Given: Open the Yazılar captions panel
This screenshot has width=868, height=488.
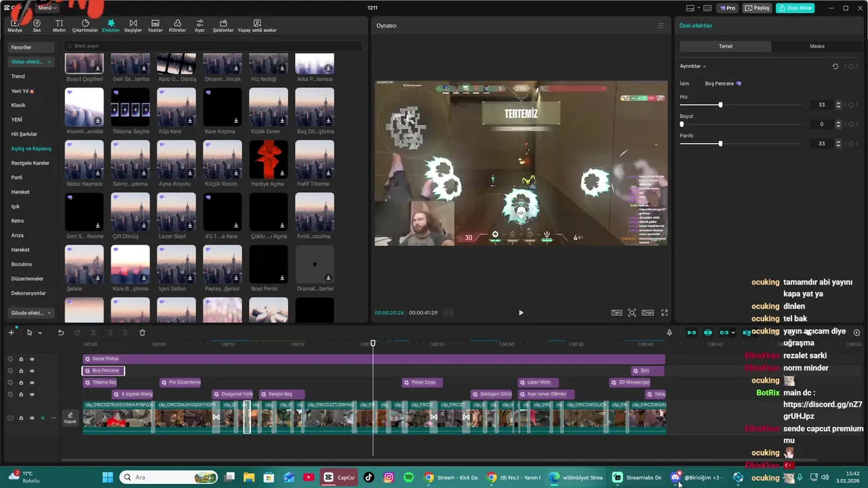Looking at the screenshot, I should (155, 26).
